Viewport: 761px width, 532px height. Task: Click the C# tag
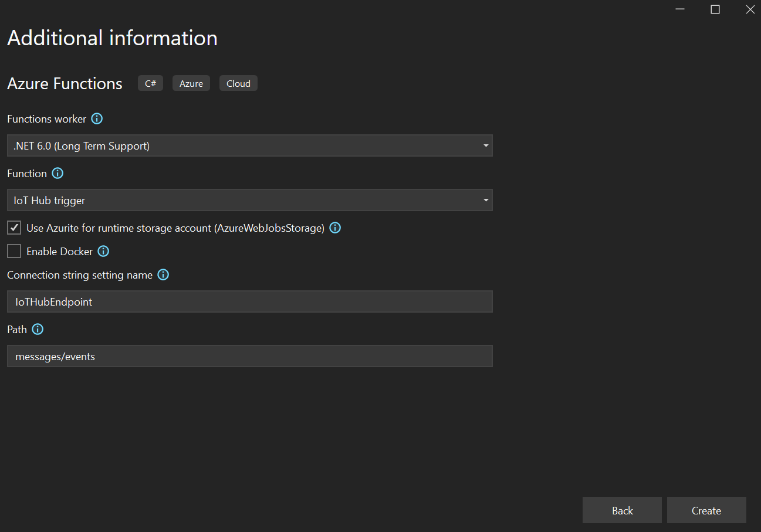(x=150, y=83)
